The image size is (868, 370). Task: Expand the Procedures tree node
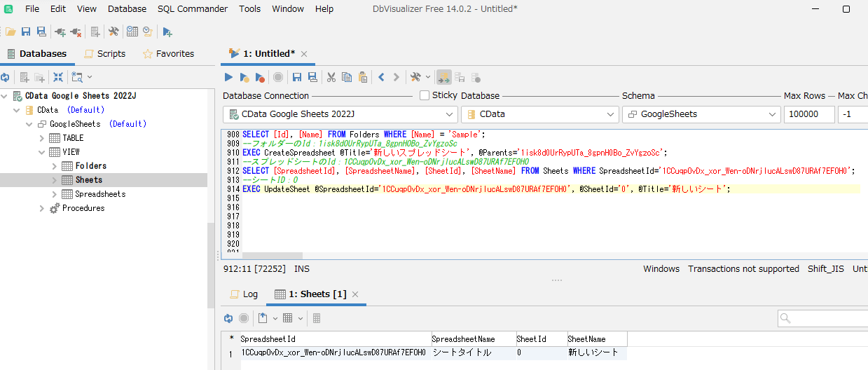coord(42,208)
